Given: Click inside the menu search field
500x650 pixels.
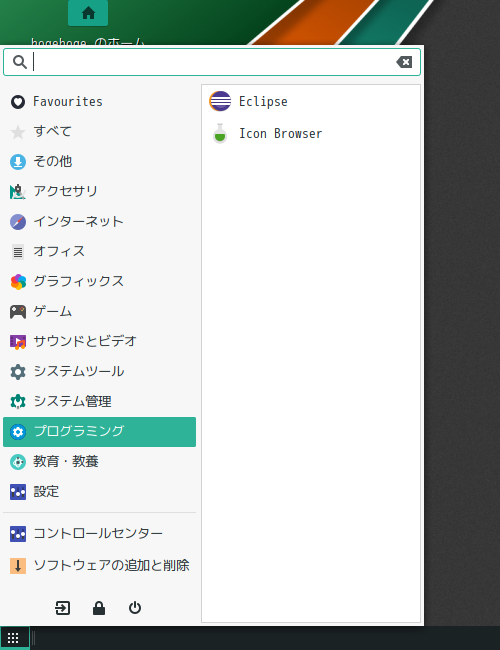Looking at the screenshot, I should [212, 62].
